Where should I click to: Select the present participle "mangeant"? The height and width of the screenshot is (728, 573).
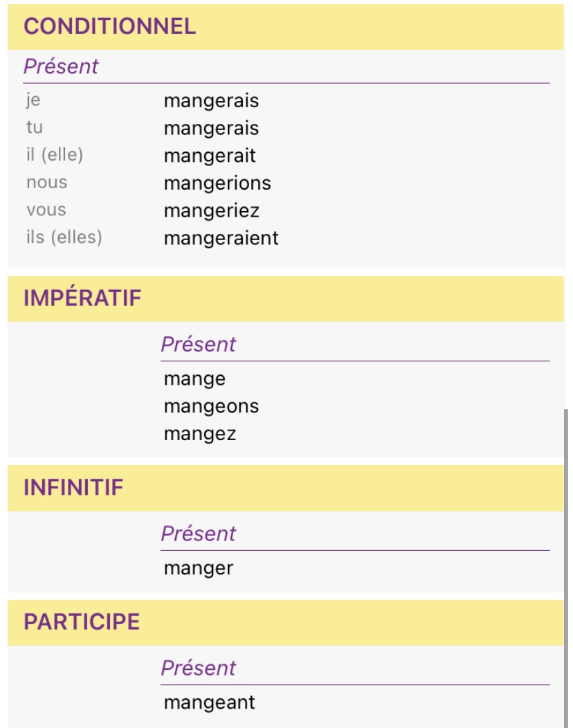click(x=209, y=702)
